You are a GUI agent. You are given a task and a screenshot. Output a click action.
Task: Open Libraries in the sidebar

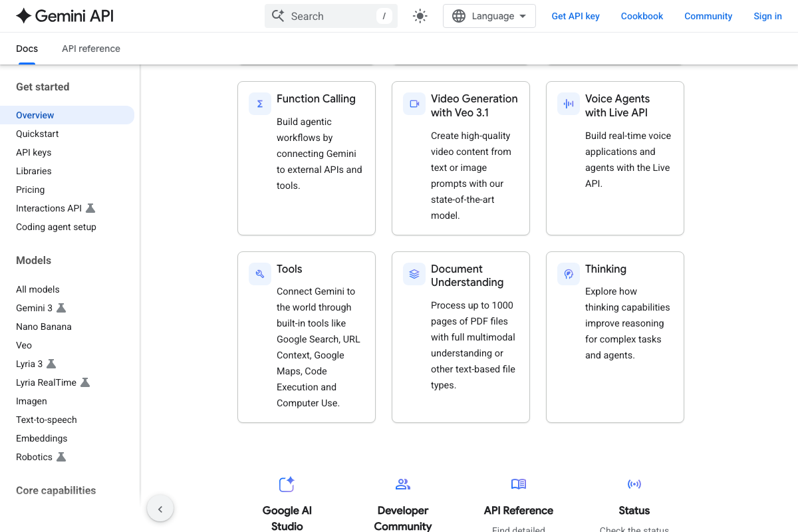point(34,171)
